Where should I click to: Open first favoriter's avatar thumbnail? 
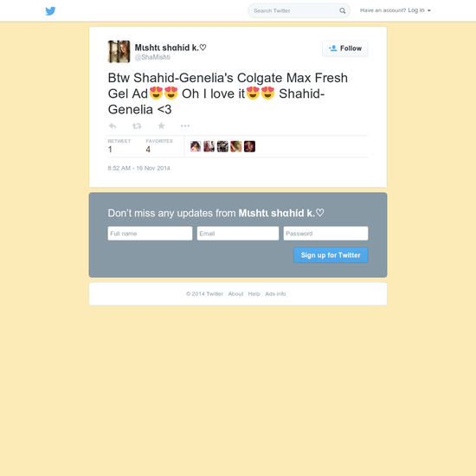pyautogui.click(x=196, y=146)
